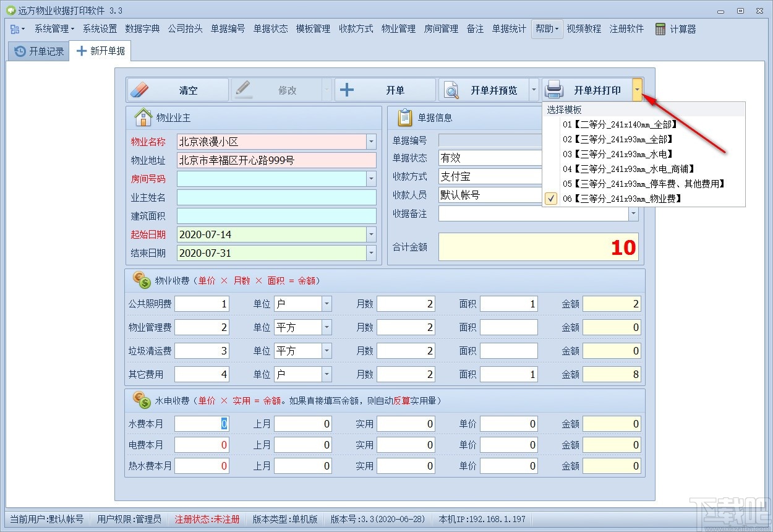Uncheck template 06【三等分_241x93mm_物业费】

(x=550, y=199)
